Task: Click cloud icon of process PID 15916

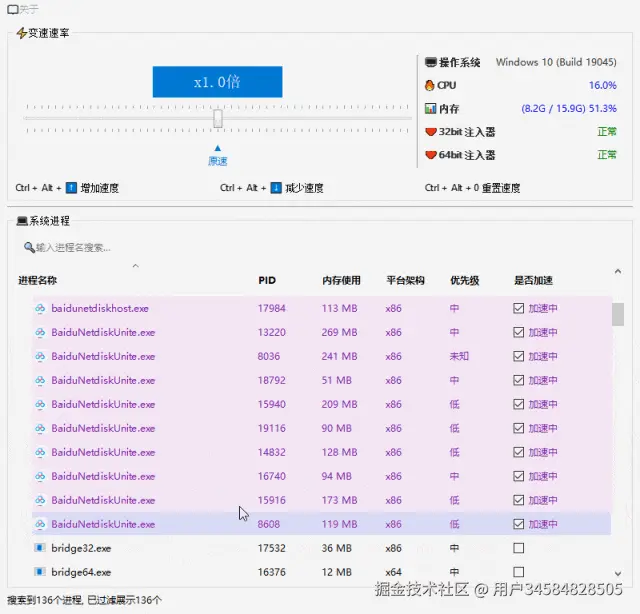Action: [x=40, y=500]
